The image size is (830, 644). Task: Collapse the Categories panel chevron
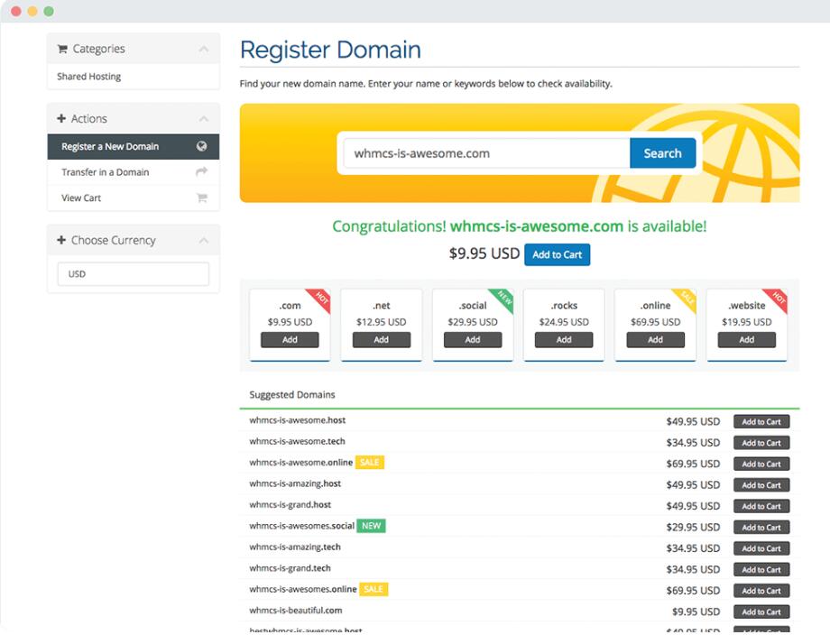pos(204,50)
